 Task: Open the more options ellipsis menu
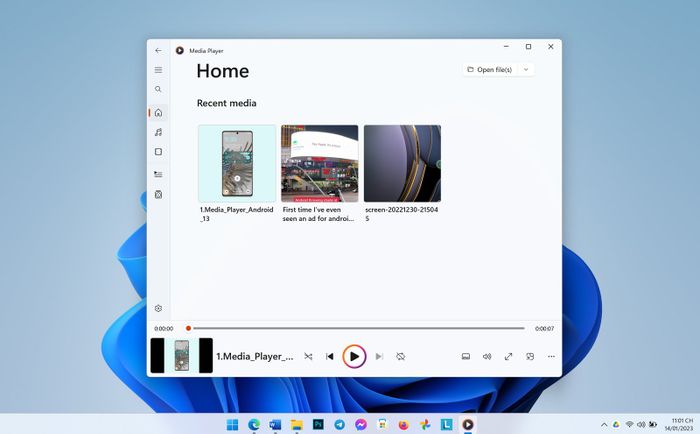[x=551, y=356]
